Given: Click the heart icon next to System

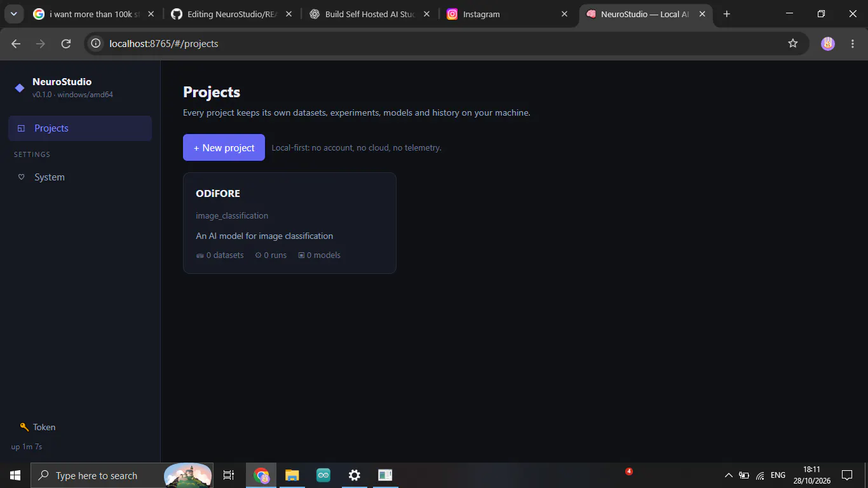Looking at the screenshot, I should [x=21, y=177].
